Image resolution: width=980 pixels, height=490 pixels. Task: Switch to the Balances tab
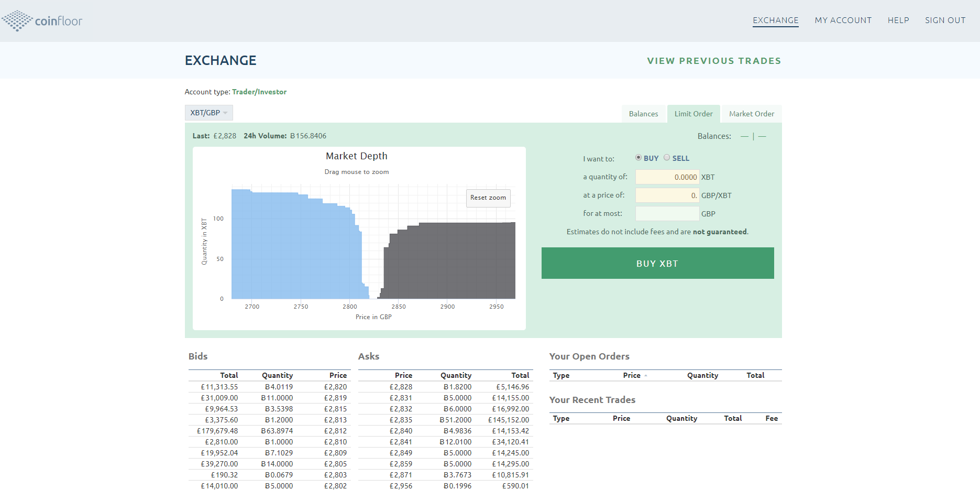(644, 114)
